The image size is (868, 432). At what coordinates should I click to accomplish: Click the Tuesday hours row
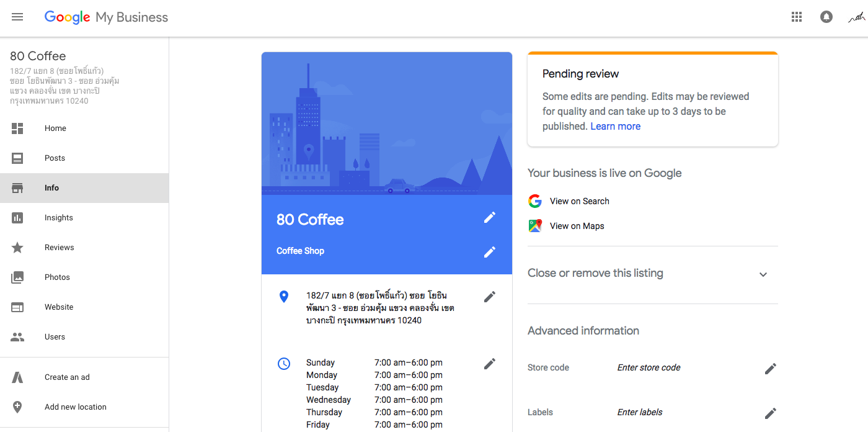pyautogui.click(x=374, y=387)
